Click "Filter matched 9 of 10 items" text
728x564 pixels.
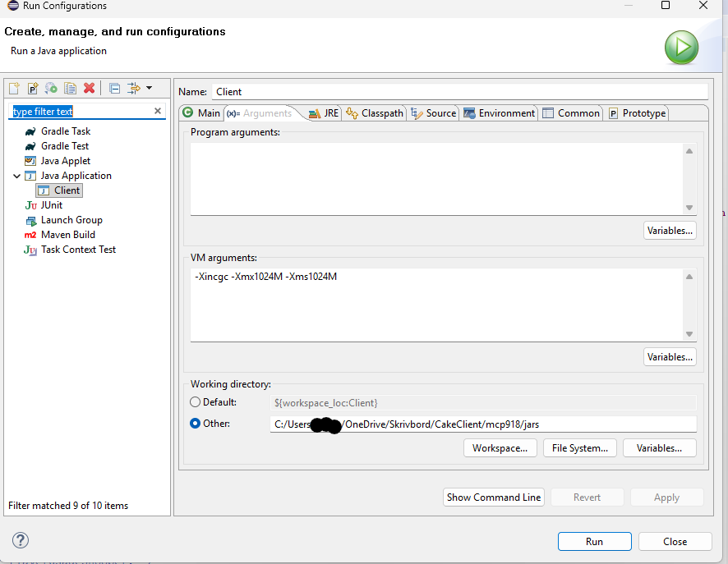68,506
